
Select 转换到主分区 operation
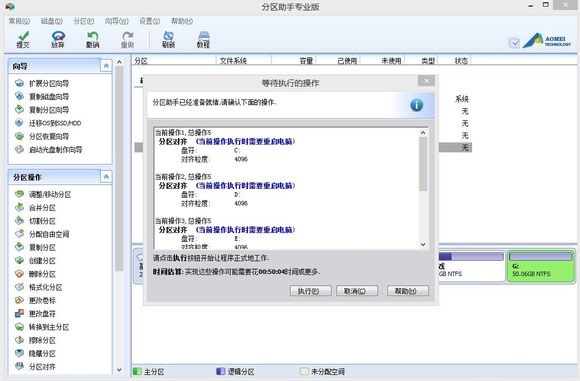click(x=42, y=327)
